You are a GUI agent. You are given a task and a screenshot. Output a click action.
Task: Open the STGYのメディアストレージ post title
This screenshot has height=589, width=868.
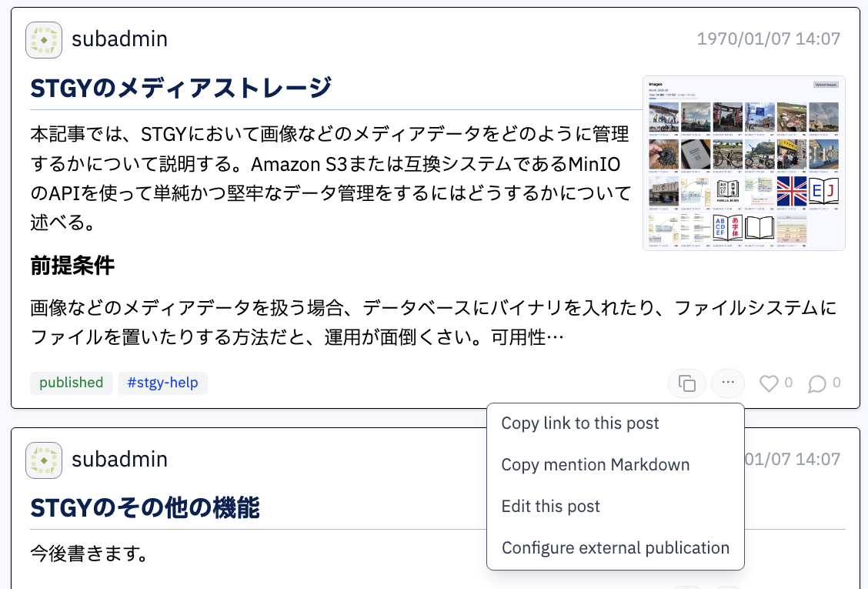point(181,89)
